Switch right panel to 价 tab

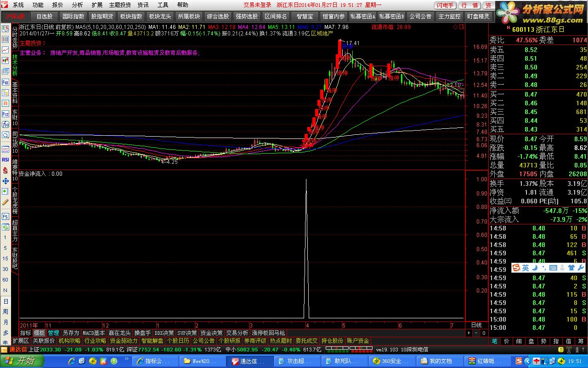tap(506, 341)
